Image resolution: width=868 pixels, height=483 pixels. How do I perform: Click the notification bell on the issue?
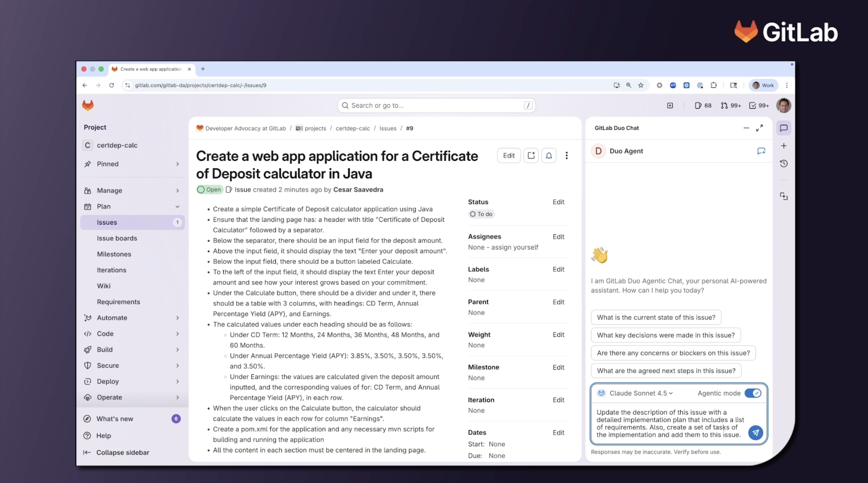click(x=549, y=155)
